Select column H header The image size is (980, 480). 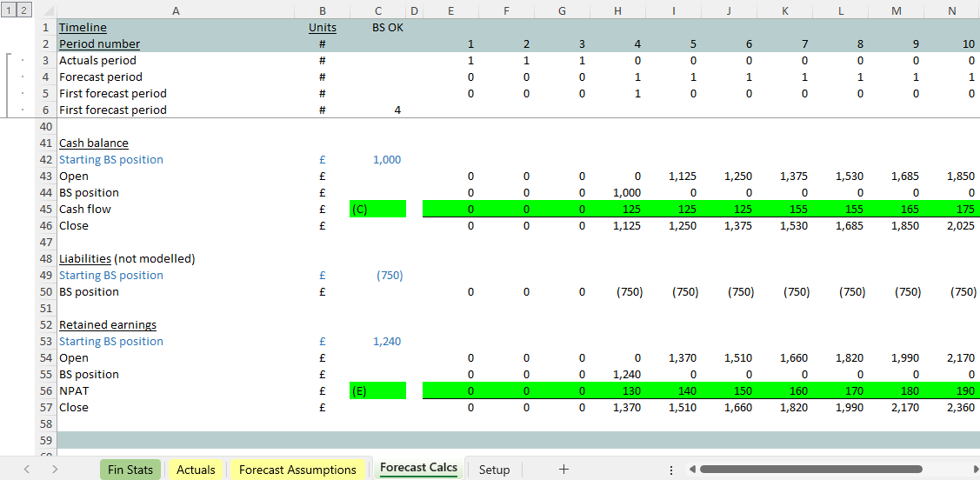[617, 10]
